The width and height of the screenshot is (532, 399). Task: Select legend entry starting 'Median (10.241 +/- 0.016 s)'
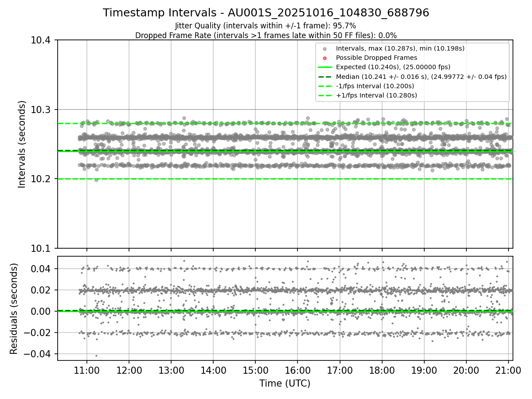[421, 76]
